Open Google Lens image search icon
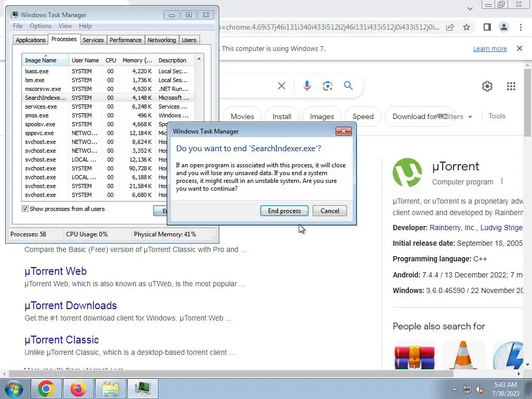 (x=327, y=86)
